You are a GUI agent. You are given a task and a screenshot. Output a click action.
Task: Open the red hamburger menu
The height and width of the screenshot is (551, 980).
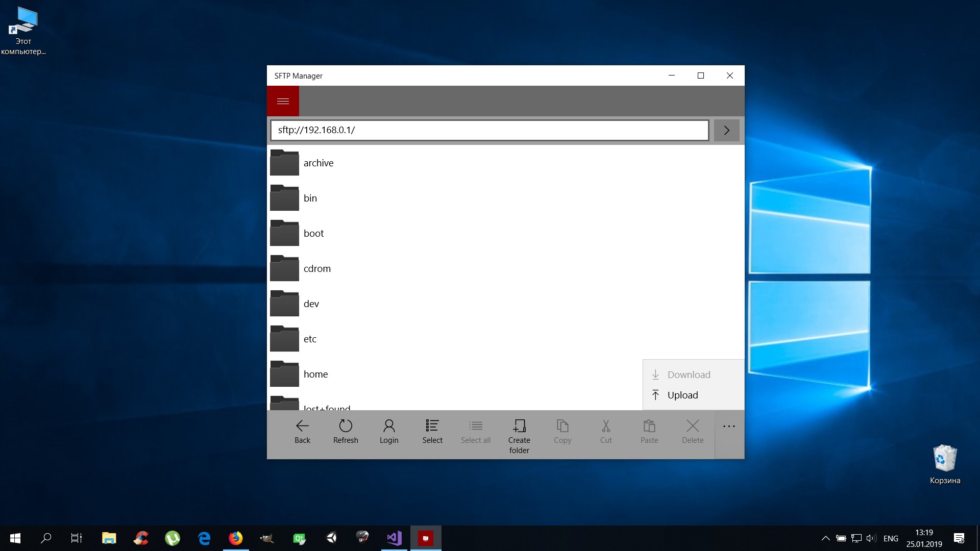(x=283, y=101)
